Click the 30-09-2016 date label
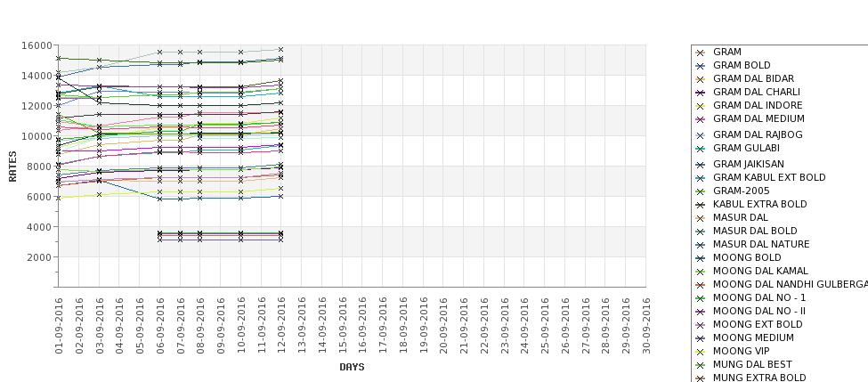 click(x=645, y=326)
